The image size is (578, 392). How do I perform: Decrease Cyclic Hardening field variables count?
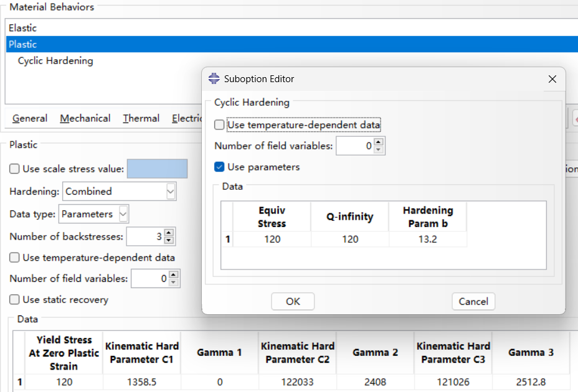[x=378, y=149]
